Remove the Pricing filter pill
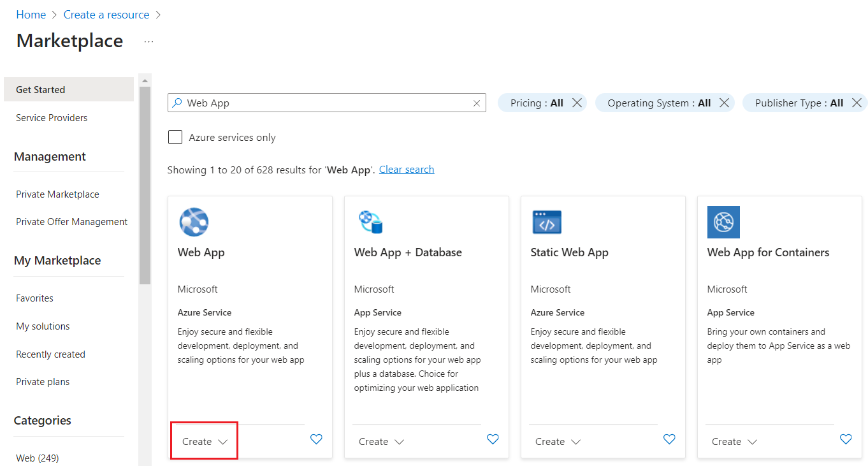The width and height of the screenshot is (868, 466). point(577,103)
